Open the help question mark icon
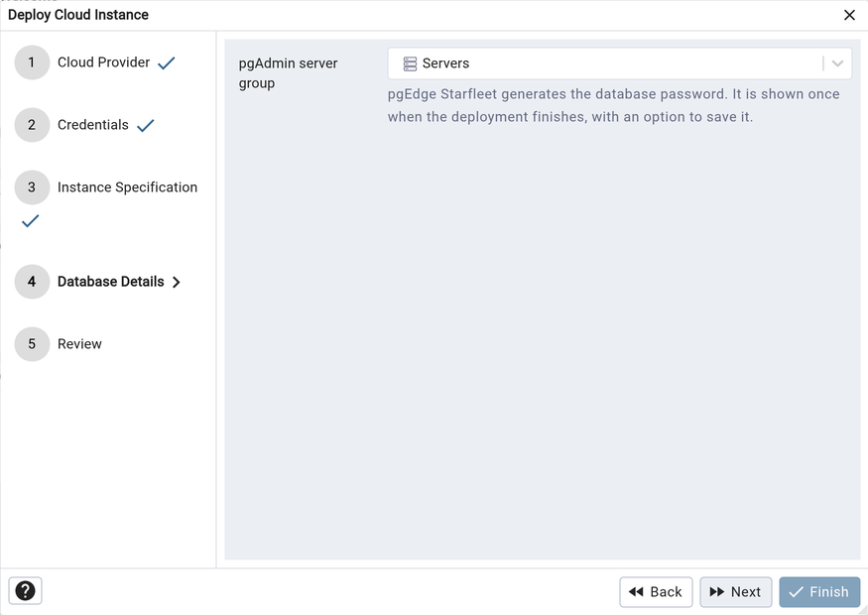The height and width of the screenshot is (615, 868). (25, 590)
